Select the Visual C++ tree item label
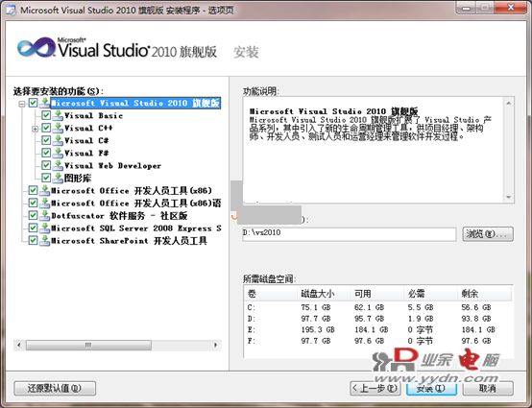This screenshot has width=532, height=408. point(88,129)
